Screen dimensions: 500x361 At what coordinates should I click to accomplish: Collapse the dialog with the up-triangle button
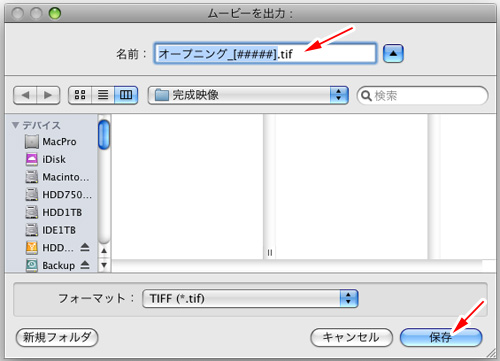(x=393, y=53)
